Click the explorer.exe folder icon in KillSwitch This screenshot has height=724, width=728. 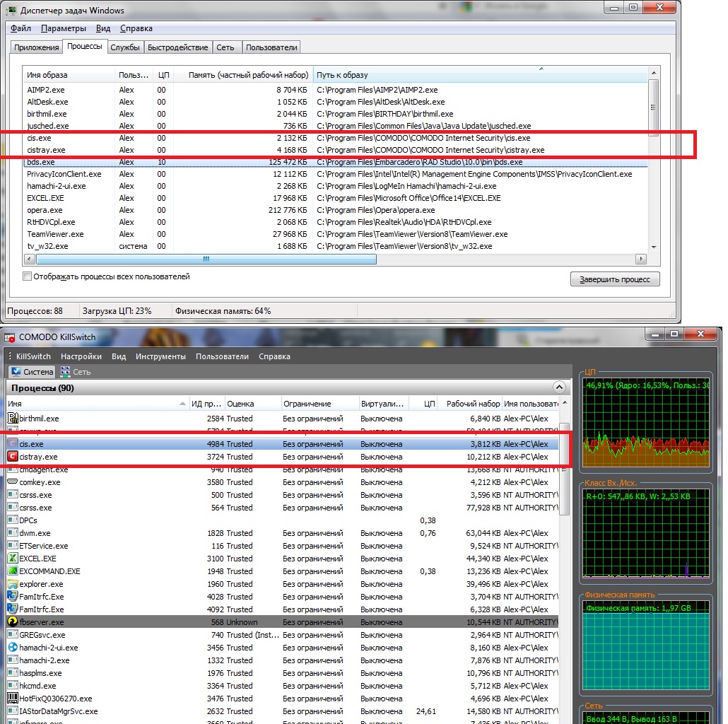point(13,584)
